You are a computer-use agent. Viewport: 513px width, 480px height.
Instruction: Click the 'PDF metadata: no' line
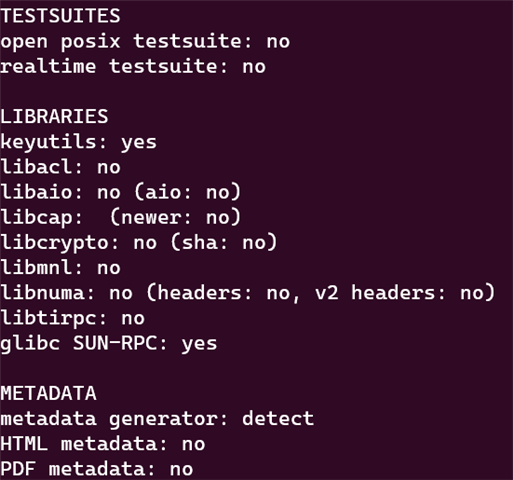click(97, 469)
